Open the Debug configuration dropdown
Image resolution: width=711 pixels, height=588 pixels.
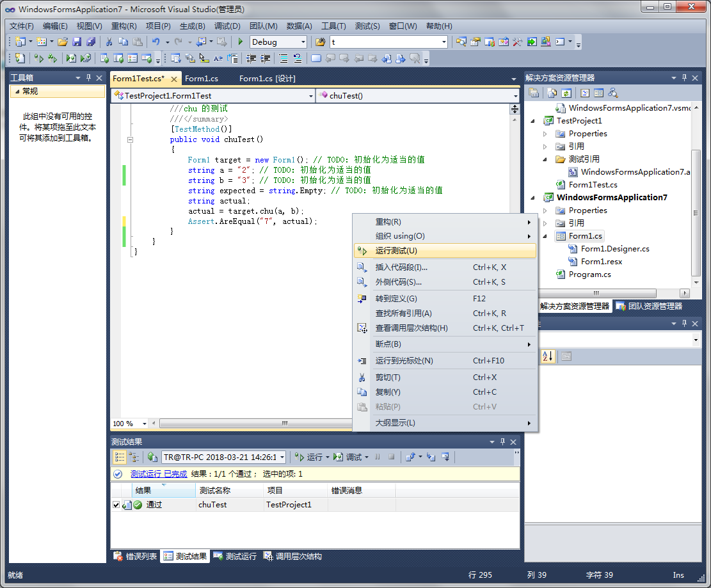303,42
